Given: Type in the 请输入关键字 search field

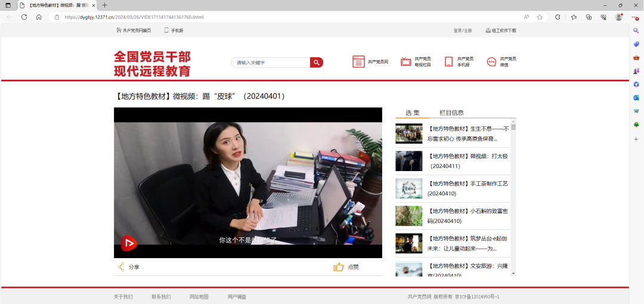Looking at the screenshot, I should pos(271,63).
